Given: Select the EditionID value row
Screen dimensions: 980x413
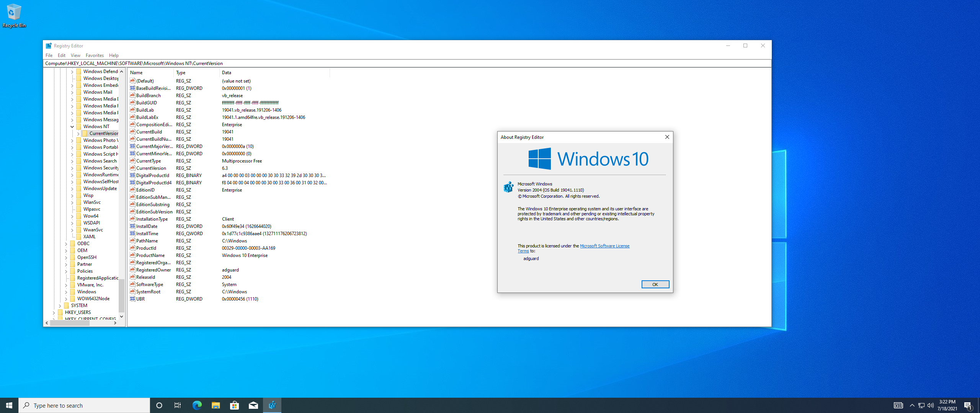Looking at the screenshot, I should point(229,190).
